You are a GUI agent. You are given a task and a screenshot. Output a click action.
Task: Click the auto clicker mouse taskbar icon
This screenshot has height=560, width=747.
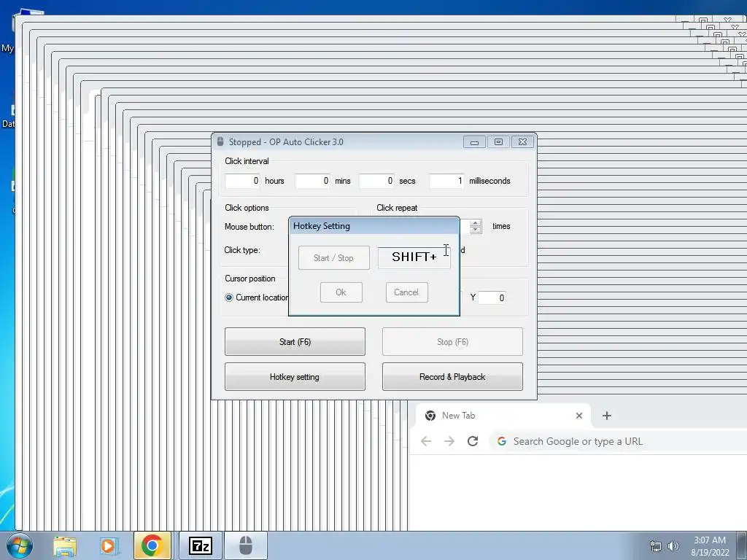tap(246, 545)
